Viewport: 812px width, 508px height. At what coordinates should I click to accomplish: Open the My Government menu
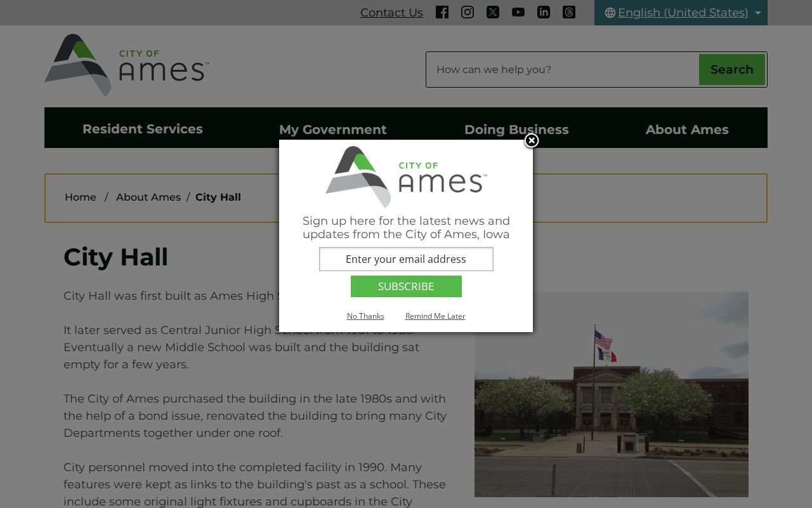click(x=333, y=130)
